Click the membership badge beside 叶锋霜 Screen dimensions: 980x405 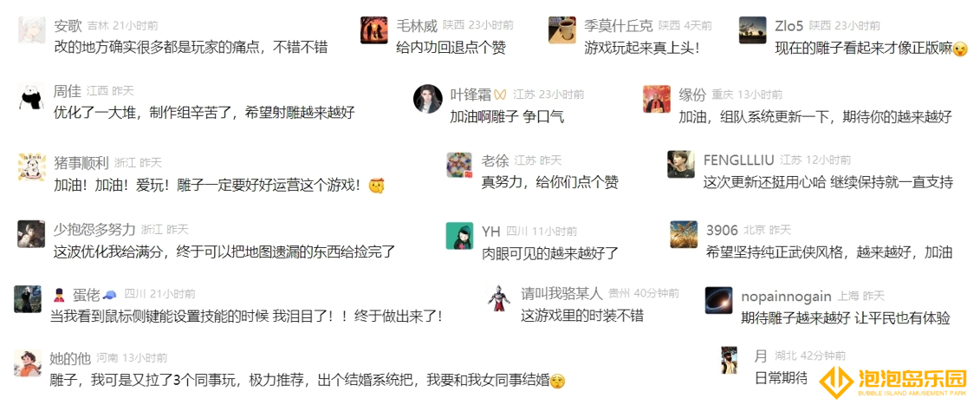coord(500,95)
